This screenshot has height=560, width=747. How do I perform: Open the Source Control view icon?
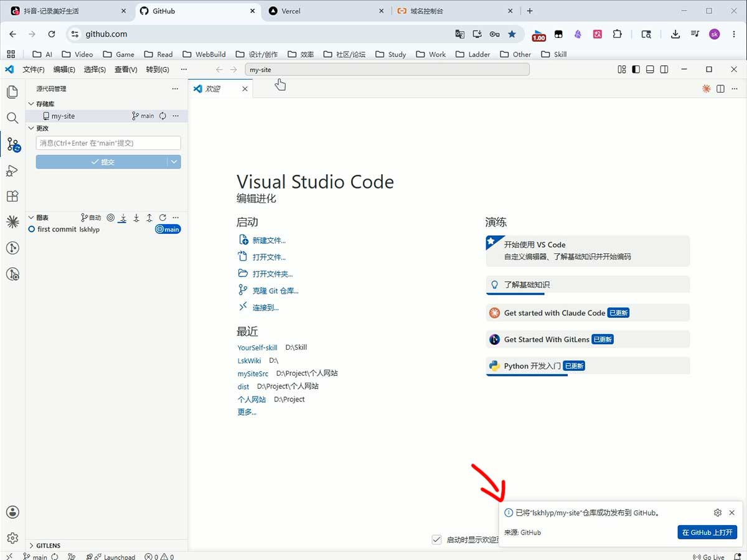pyautogui.click(x=12, y=144)
